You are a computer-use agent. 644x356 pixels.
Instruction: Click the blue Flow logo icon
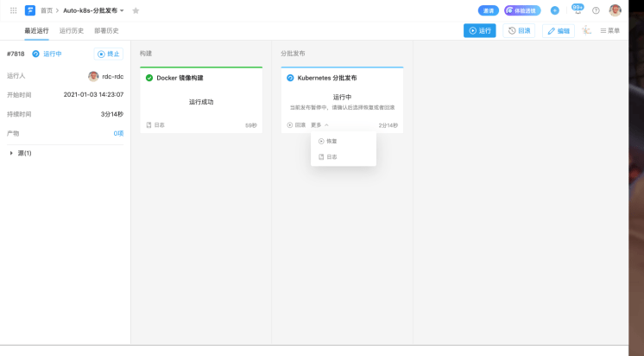[x=30, y=10]
